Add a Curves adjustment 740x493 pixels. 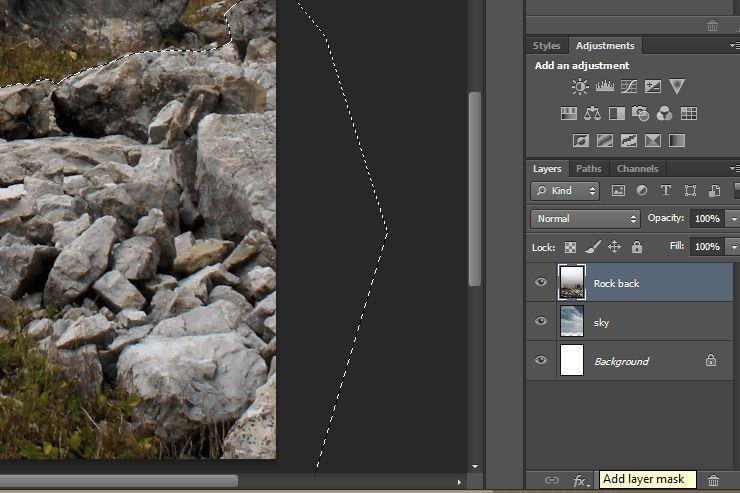coord(629,87)
